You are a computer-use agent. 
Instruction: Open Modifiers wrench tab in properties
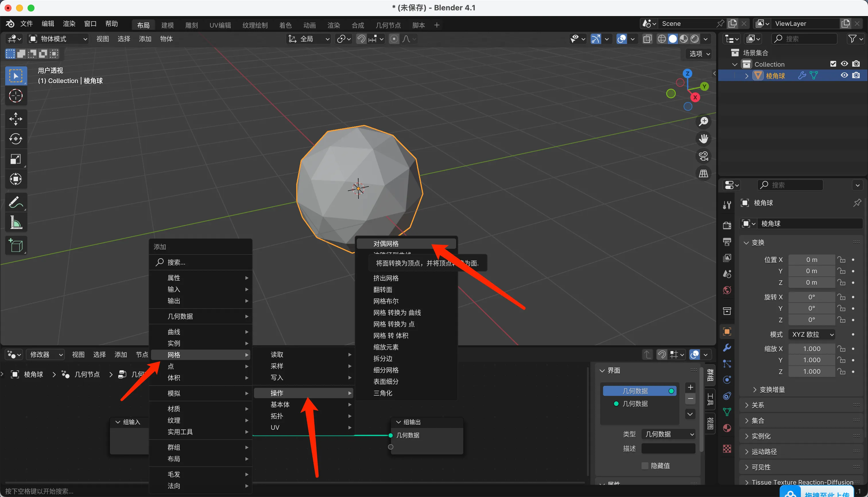(x=727, y=348)
